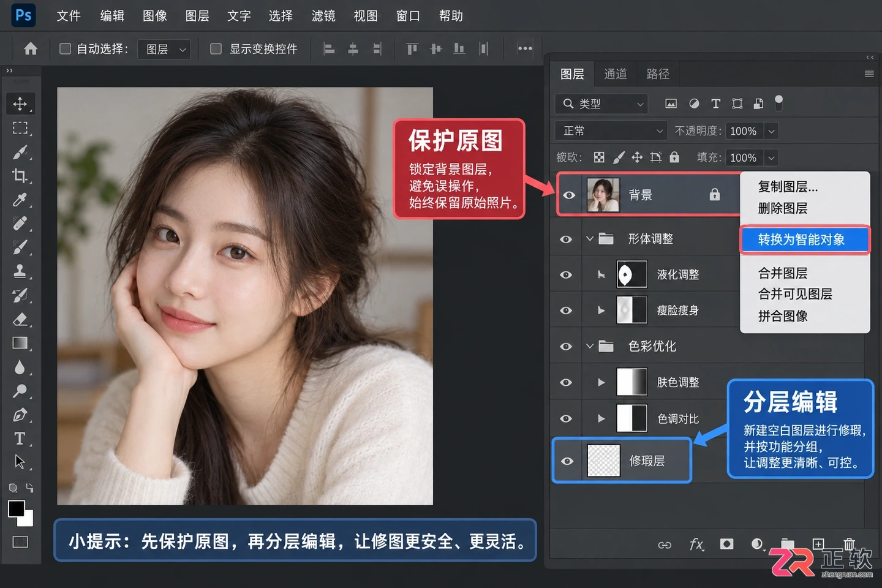
Task: Filter layers by type layers (T icon)
Action: 715,104
